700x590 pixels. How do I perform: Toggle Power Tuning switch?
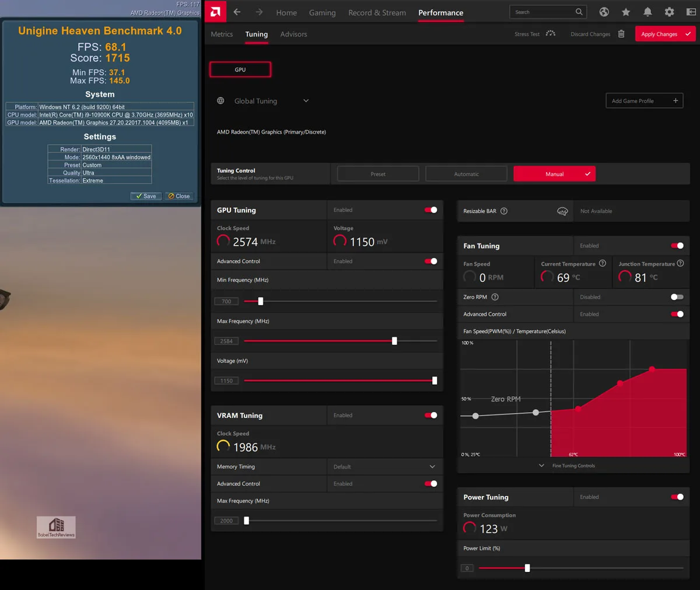(x=677, y=497)
